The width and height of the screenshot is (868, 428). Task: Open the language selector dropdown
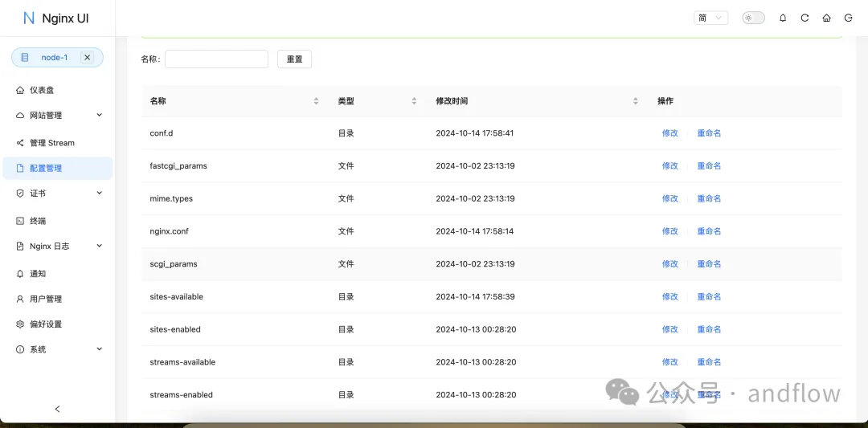(x=710, y=18)
